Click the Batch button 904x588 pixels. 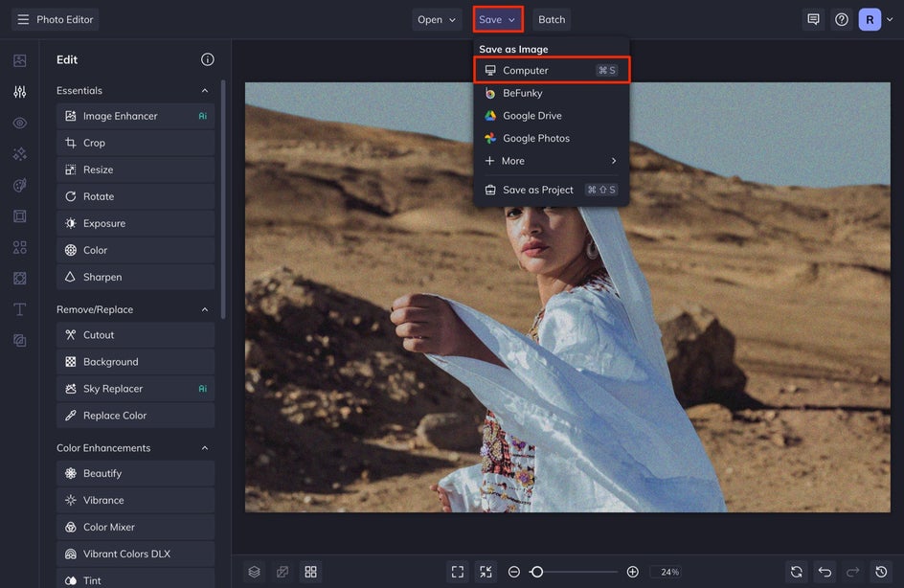(x=552, y=19)
